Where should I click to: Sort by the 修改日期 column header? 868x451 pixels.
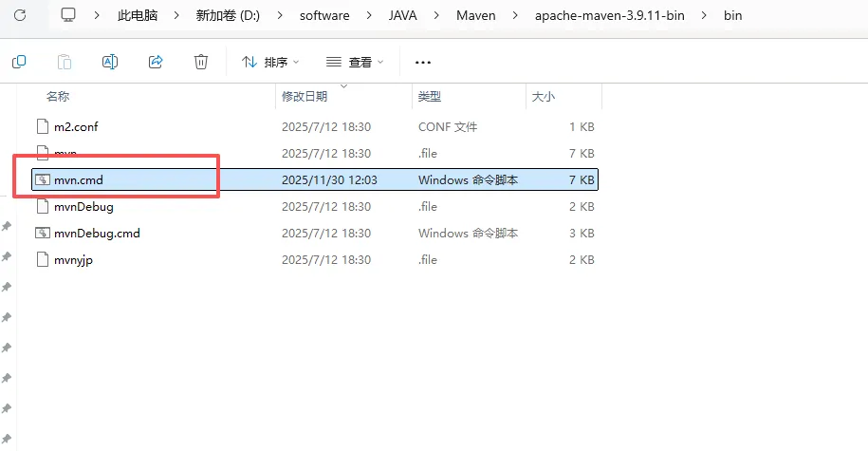[x=305, y=97]
